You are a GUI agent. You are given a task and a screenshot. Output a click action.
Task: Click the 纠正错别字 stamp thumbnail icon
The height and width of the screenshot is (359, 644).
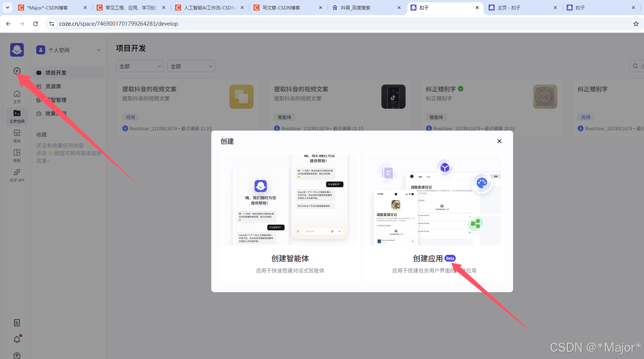(x=545, y=97)
